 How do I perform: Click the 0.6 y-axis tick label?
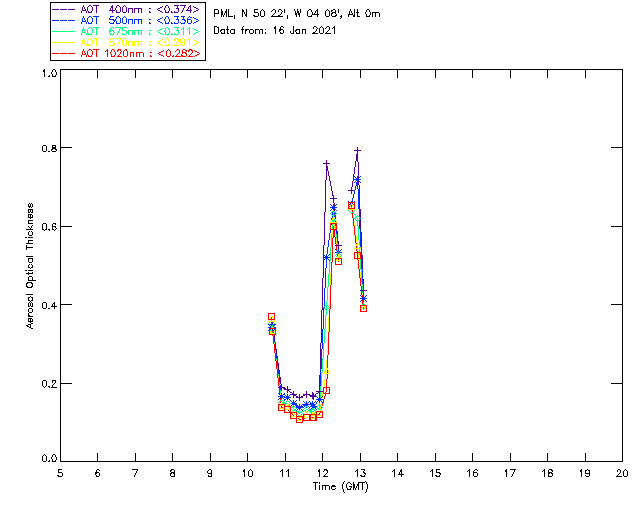[x=49, y=227]
